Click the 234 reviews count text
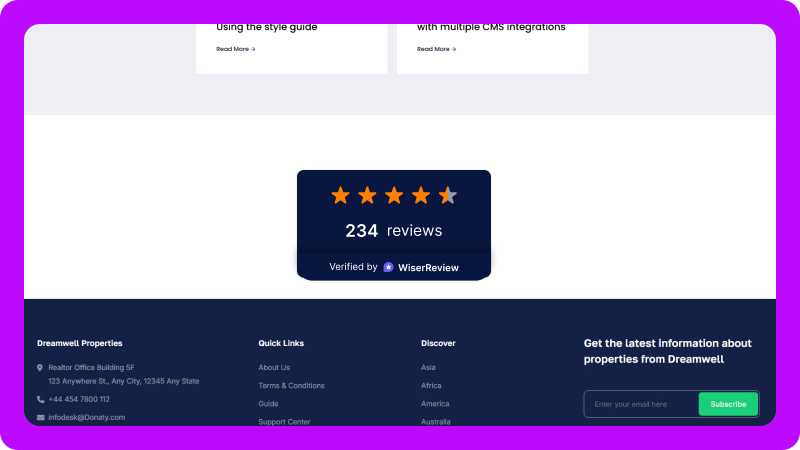This screenshot has height=450, width=800. coord(393,231)
